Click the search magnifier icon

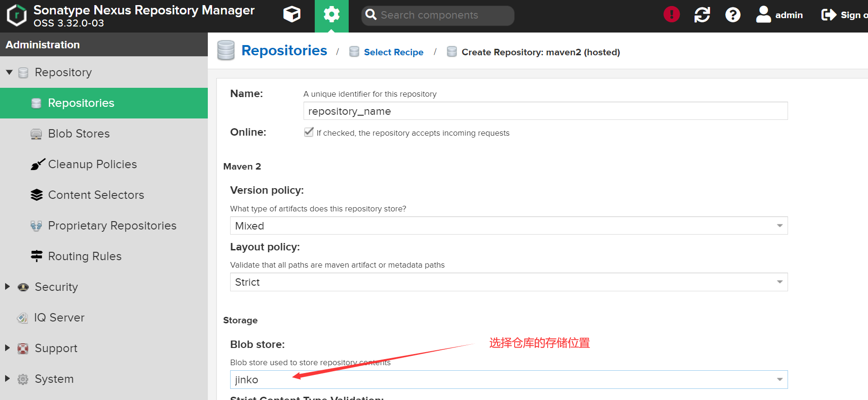tap(371, 15)
